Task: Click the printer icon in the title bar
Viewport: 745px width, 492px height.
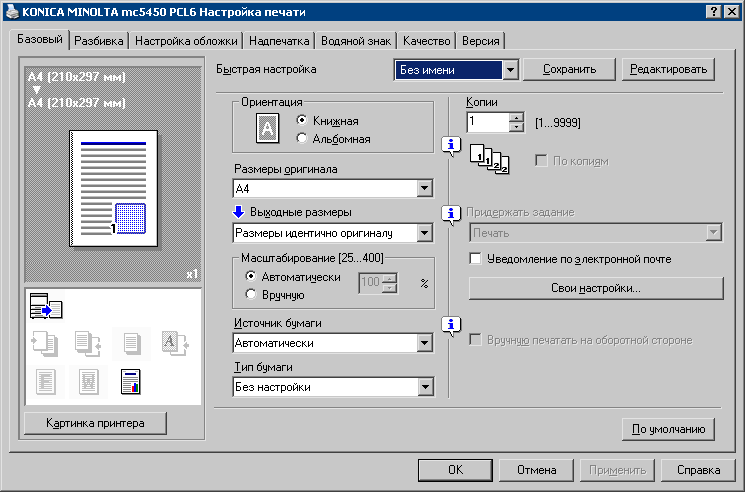Action: tap(11, 11)
